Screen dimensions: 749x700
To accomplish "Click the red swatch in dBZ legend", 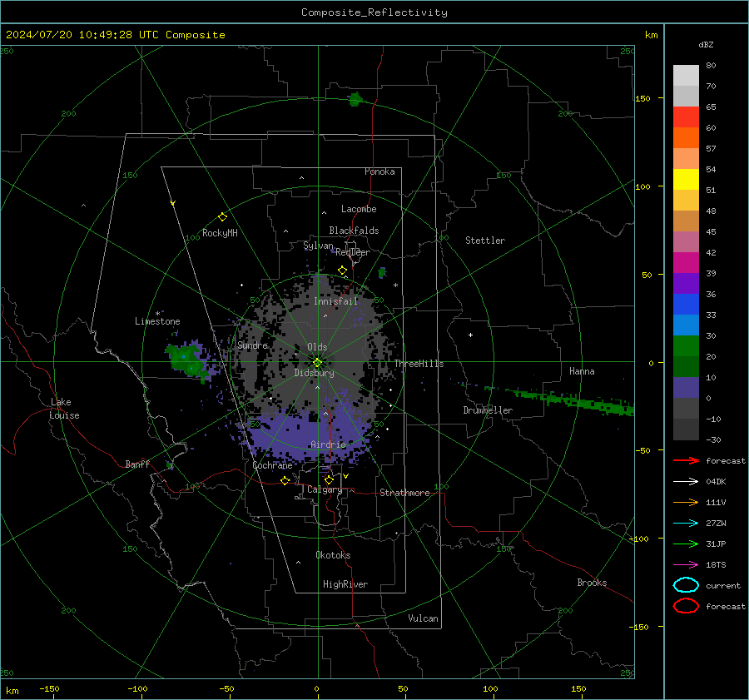I will pyautogui.click(x=686, y=117).
